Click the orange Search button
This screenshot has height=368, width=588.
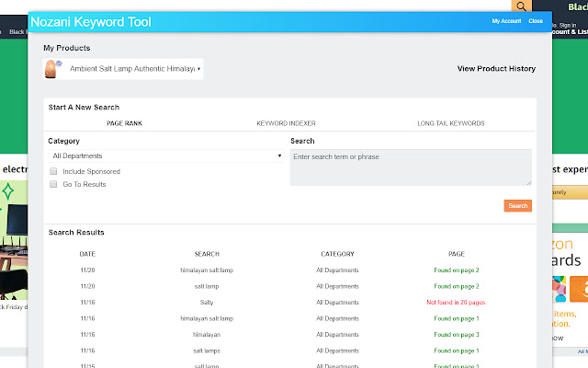(x=518, y=206)
